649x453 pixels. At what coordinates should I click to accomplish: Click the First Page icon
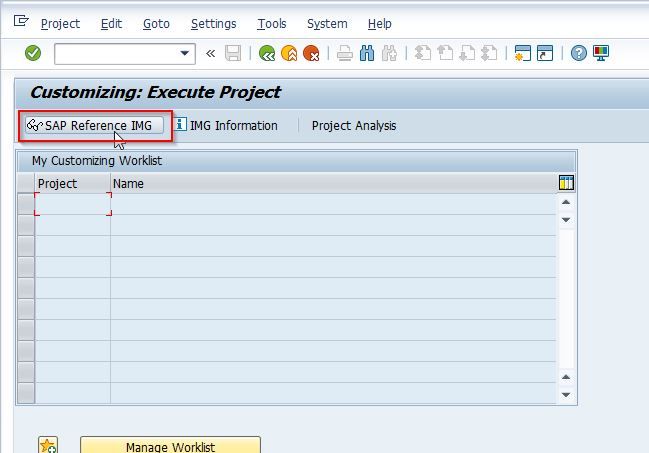[x=423, y=53]
